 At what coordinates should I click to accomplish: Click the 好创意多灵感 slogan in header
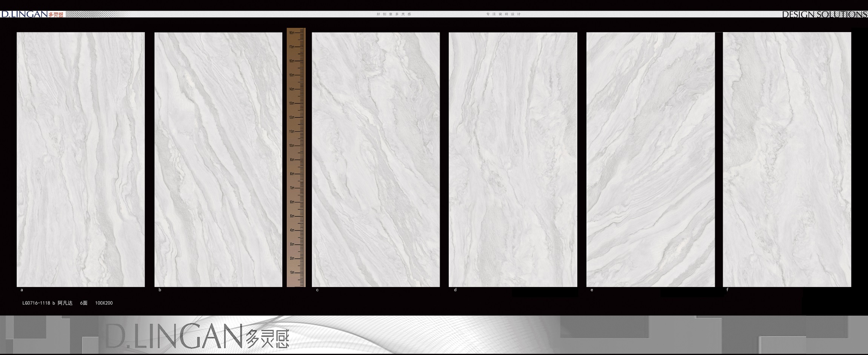click(x=394, y=14)
